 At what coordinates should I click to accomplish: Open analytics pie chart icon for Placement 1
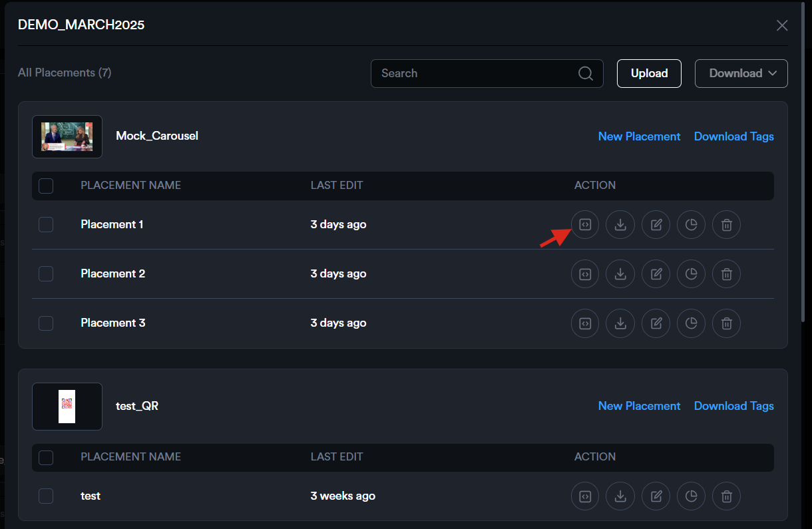pyautogui.click(x=691, y=225)
